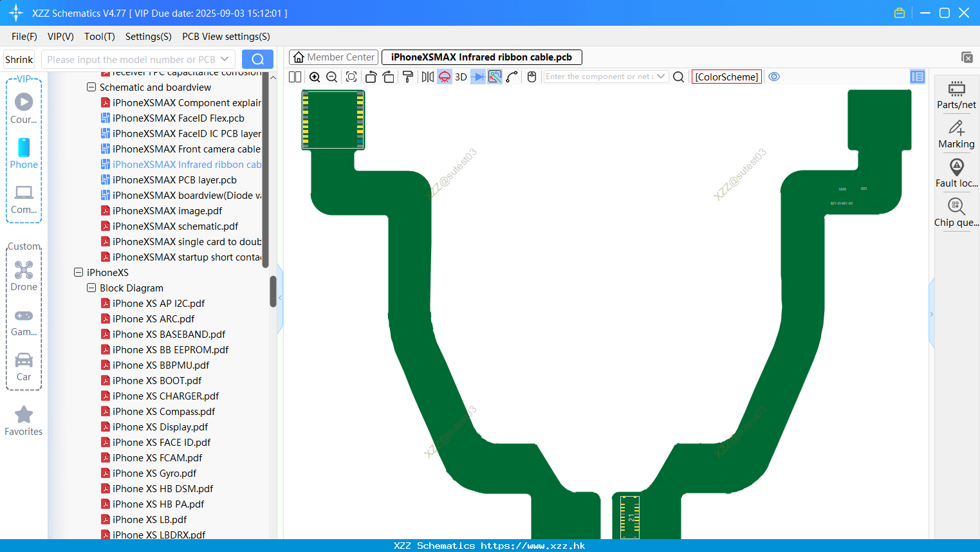The image size is (980, 552).
Task: Open PCB View settings(S) menu
Action: click(226, 37)
